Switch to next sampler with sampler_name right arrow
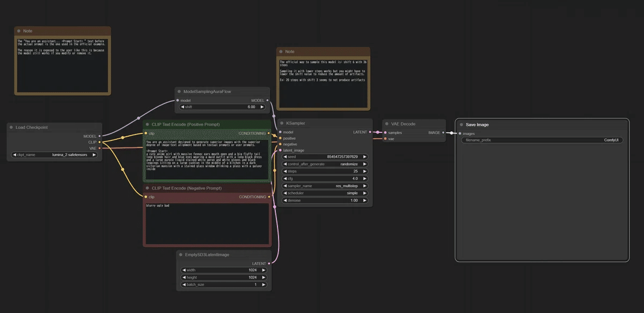The width and height of the screenshot is (644, 313). (x=365, y=185)
